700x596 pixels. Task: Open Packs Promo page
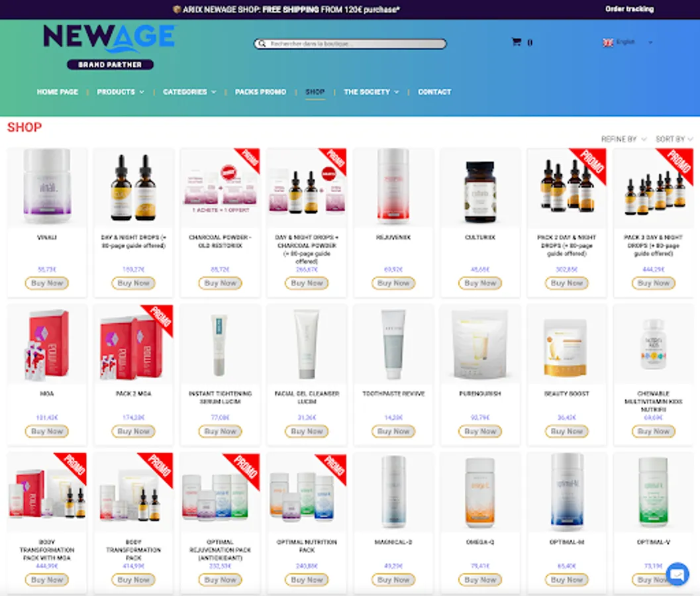[x=261, y=92]
